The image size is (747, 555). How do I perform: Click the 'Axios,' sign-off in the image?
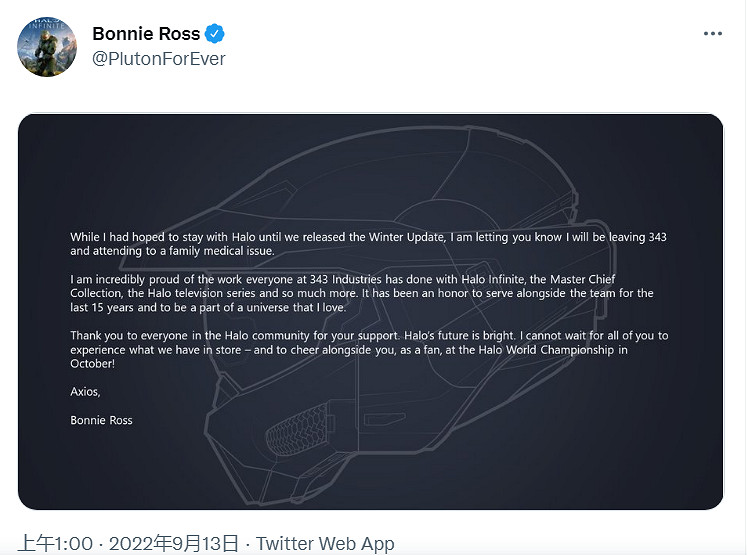tap(86, 392)
